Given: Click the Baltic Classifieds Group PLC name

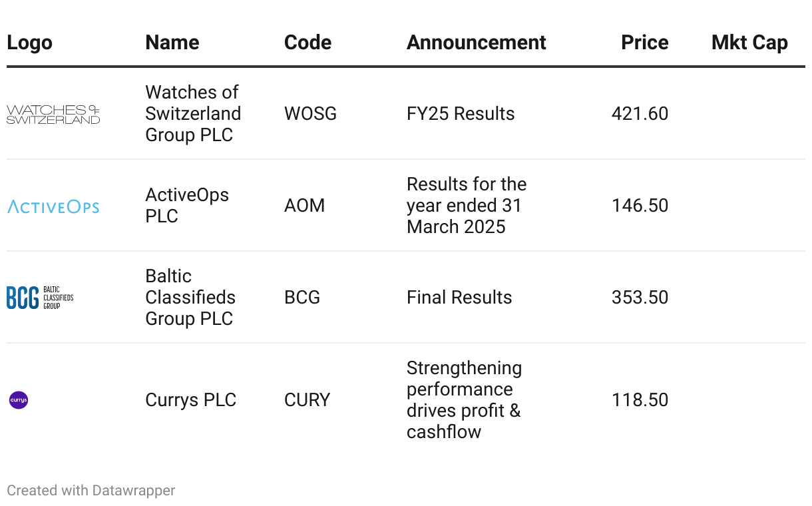Looking at the screenshot, I should pos(190,298).
